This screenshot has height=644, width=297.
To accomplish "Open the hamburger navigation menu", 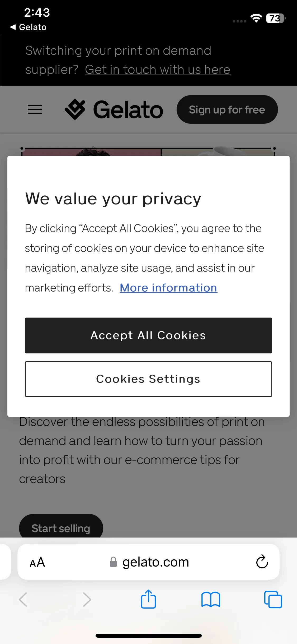I will coord(35,109).
